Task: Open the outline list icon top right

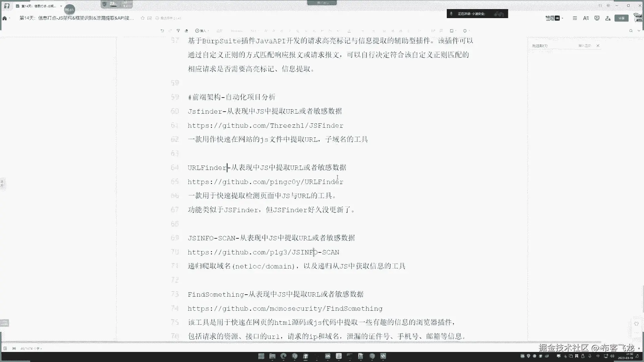Action: coord(575,18)
